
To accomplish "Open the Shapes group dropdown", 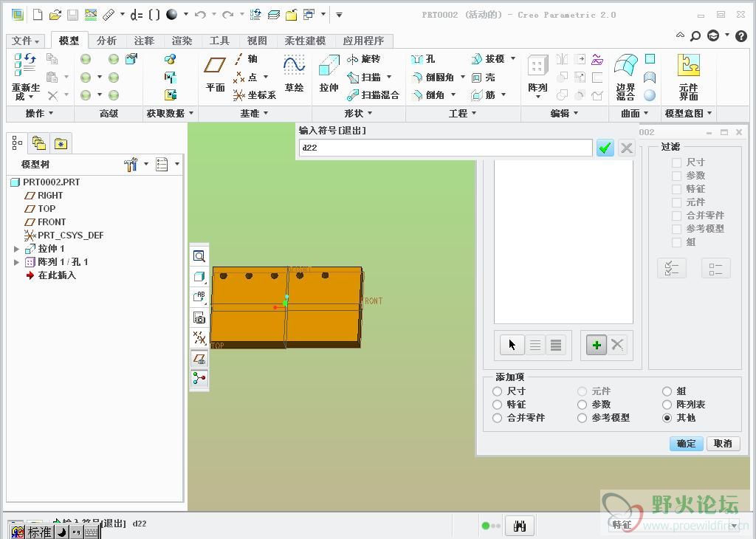I will (358, 113).
